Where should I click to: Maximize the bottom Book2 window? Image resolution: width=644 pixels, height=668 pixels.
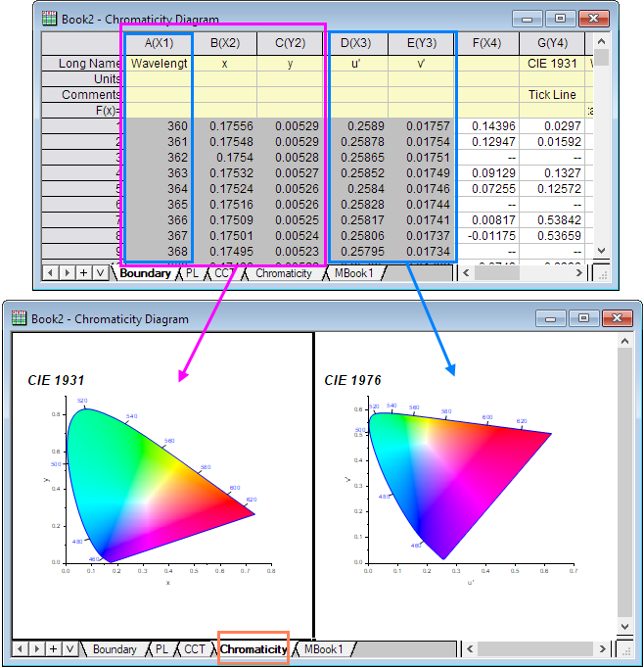pos(583,318)
